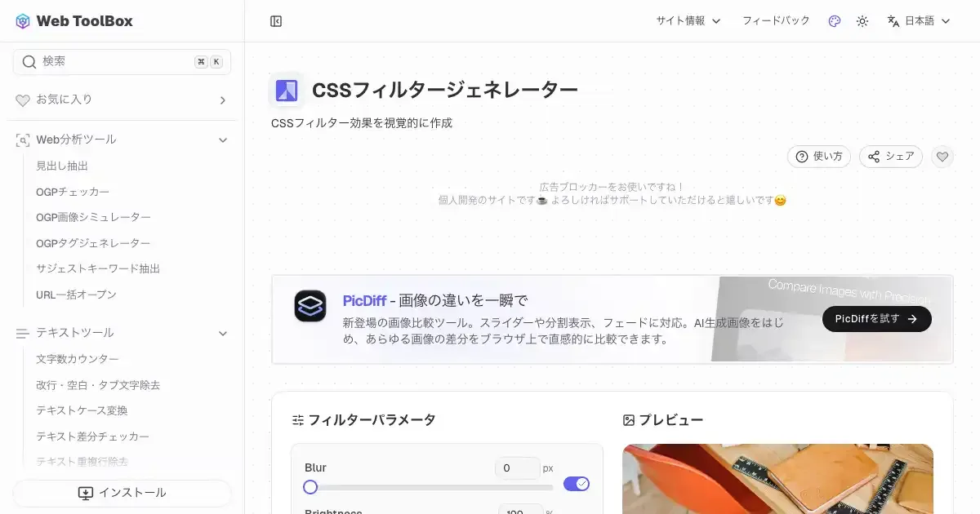Switch light mode with sun icon
Image resolution: width=980 pixels, height=514 pixels.
862,21
